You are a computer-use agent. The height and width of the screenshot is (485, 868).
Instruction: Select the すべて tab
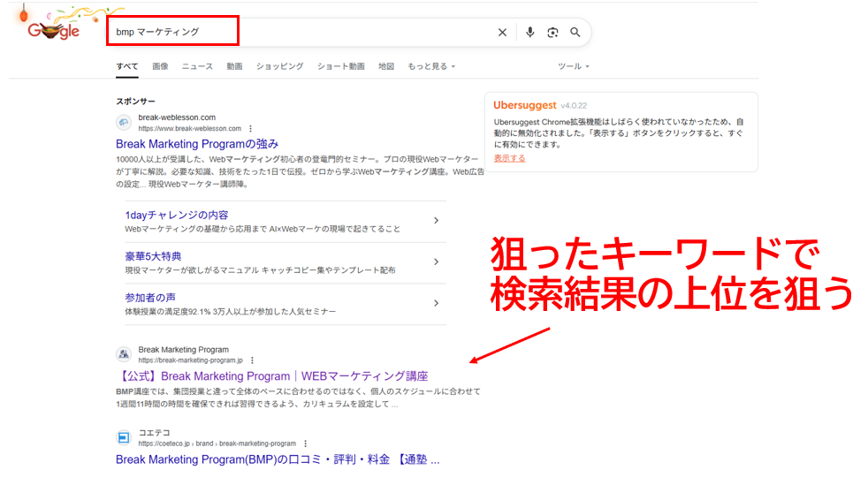(126, 66)
